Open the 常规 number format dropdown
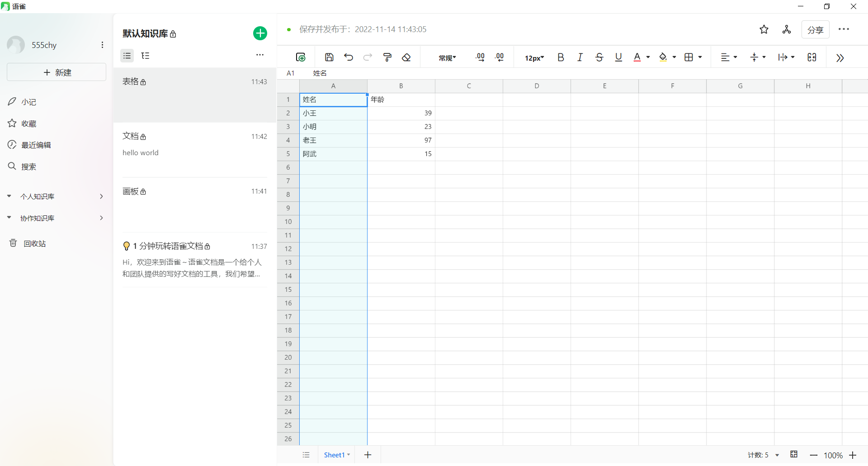Screen dimensions: 868x466 [x=447, y=58]
